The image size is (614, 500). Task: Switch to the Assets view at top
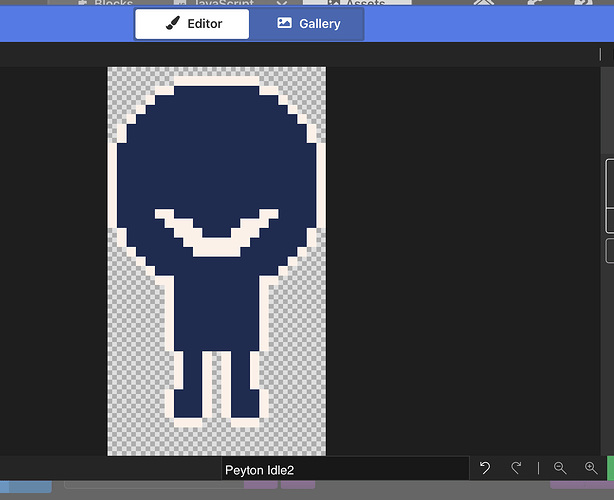(357, 3)
